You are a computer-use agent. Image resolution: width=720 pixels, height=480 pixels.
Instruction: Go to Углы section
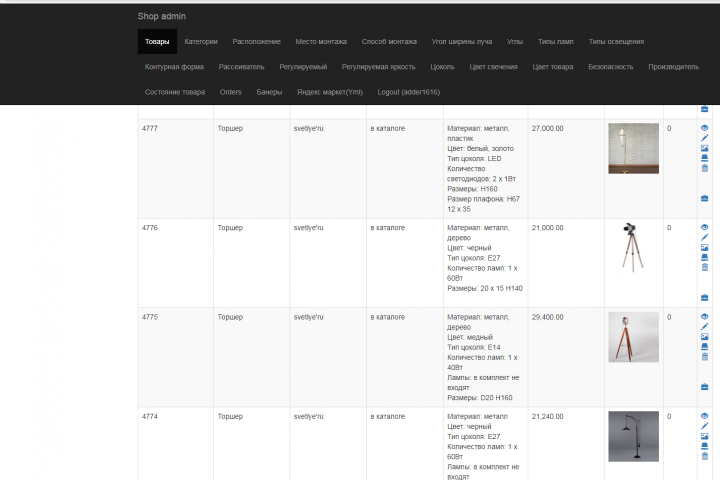pos(515,41)
